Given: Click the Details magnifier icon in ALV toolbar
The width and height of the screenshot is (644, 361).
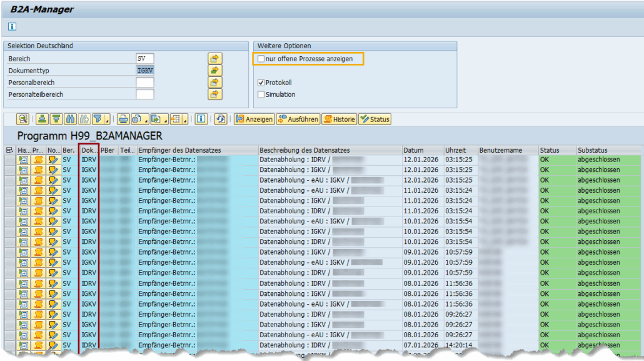Looking at the screenshot, I should click(23, 119).
